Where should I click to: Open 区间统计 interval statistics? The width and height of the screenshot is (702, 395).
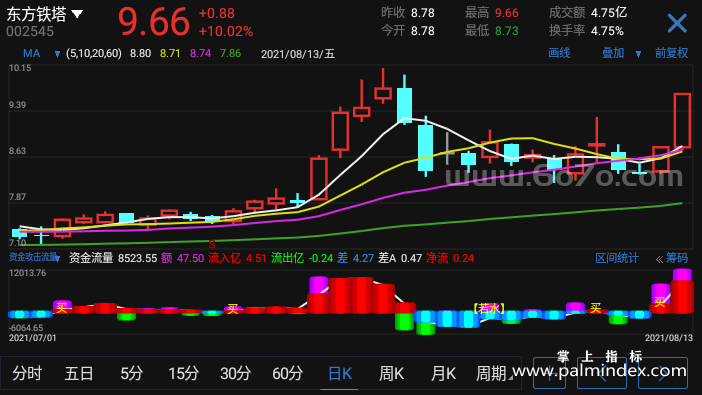pyautogui.click(x=617, y=258)
